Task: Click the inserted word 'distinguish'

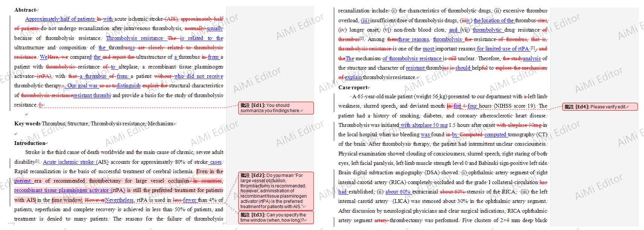Action: [128, 85]
